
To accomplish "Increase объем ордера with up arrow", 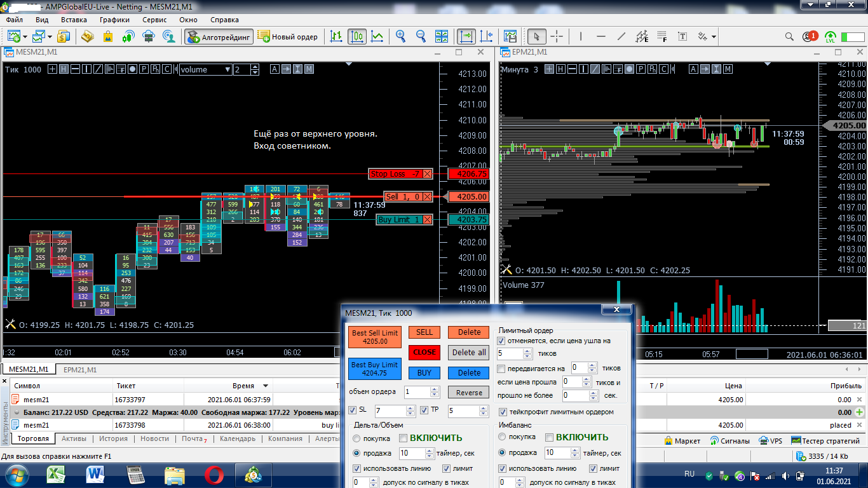I will 435,389.
